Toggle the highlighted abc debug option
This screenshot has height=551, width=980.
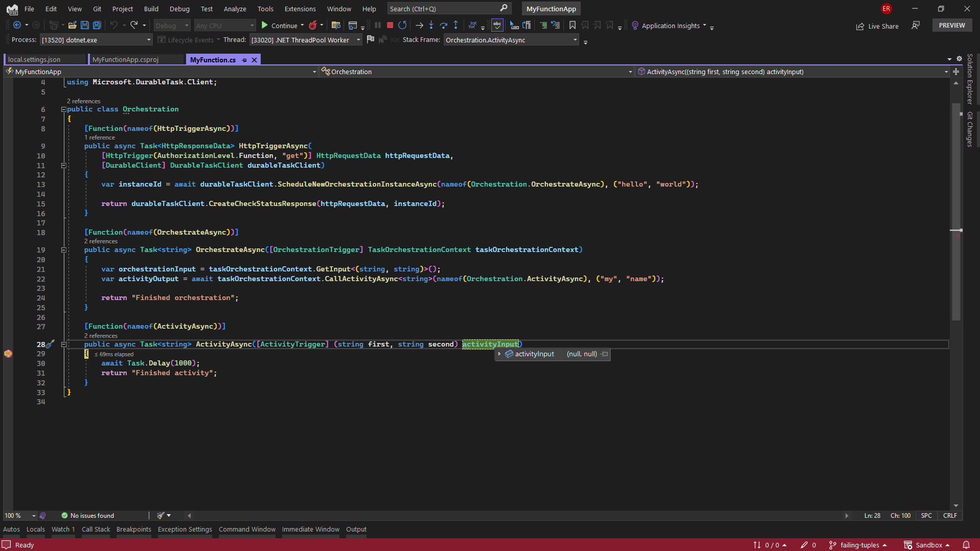click(x=497, y=25)
